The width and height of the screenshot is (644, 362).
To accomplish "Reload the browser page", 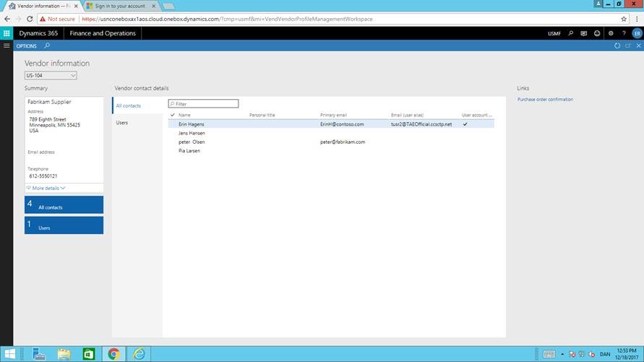I will point(30,19).
